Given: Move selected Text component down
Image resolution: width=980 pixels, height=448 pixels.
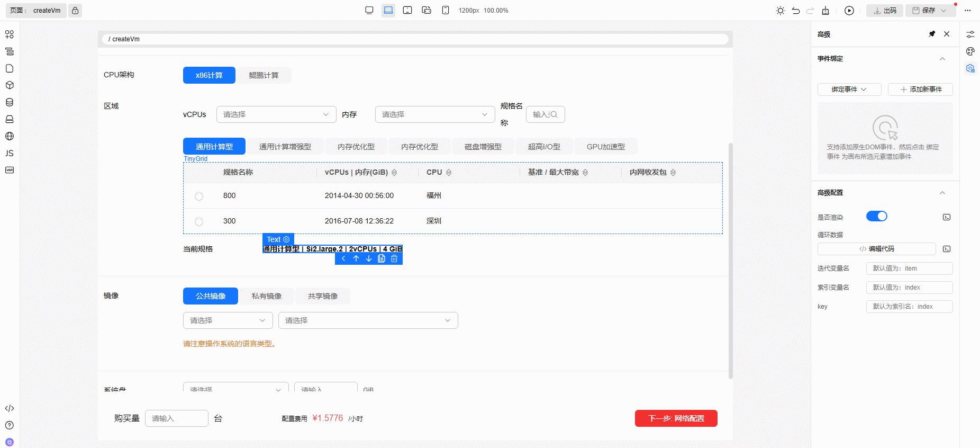Looking at the screenshot, I should pos(369,258).
